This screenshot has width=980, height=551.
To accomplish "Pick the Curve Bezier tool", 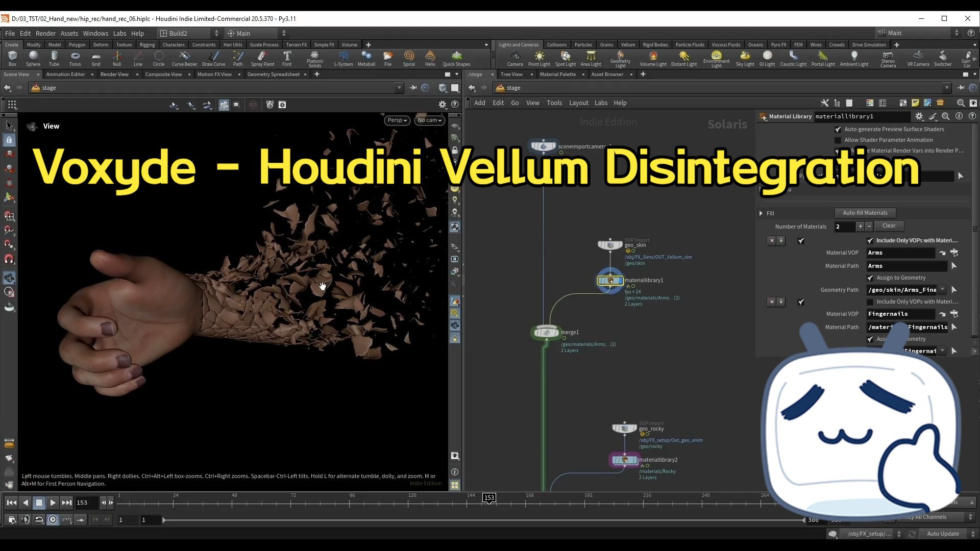I will tap(184, 58).
